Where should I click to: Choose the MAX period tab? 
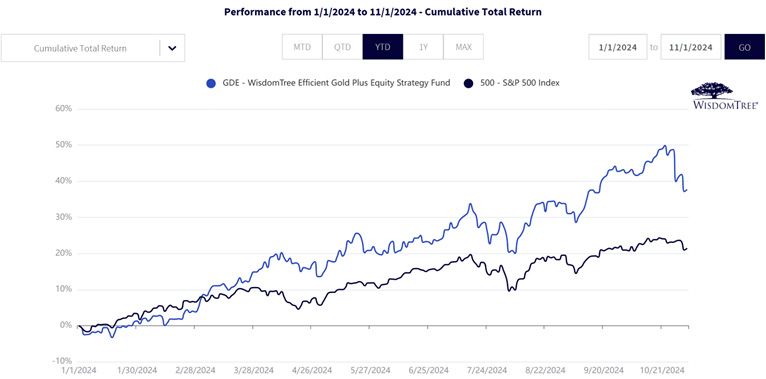pyautogui.click(x=463, y=47)
